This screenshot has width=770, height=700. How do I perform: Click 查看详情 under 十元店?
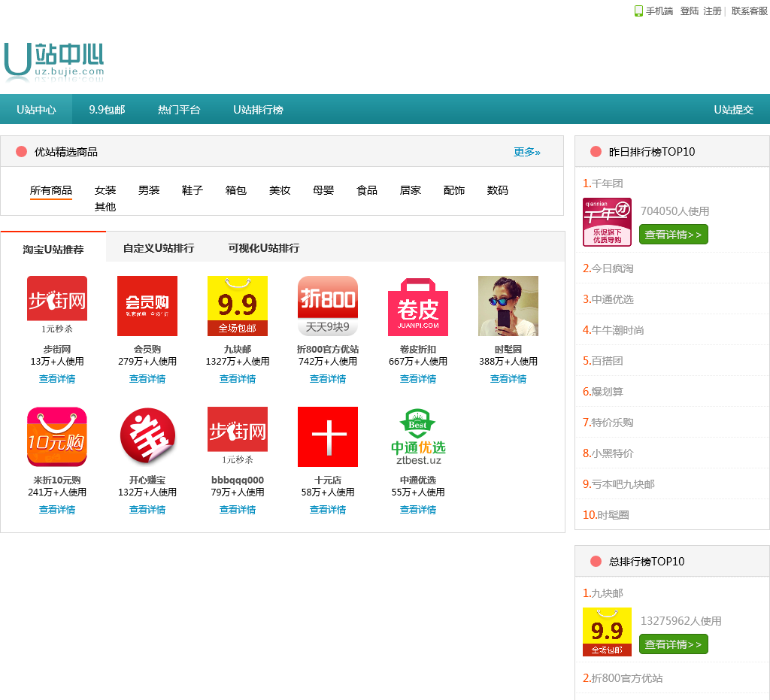328,510
